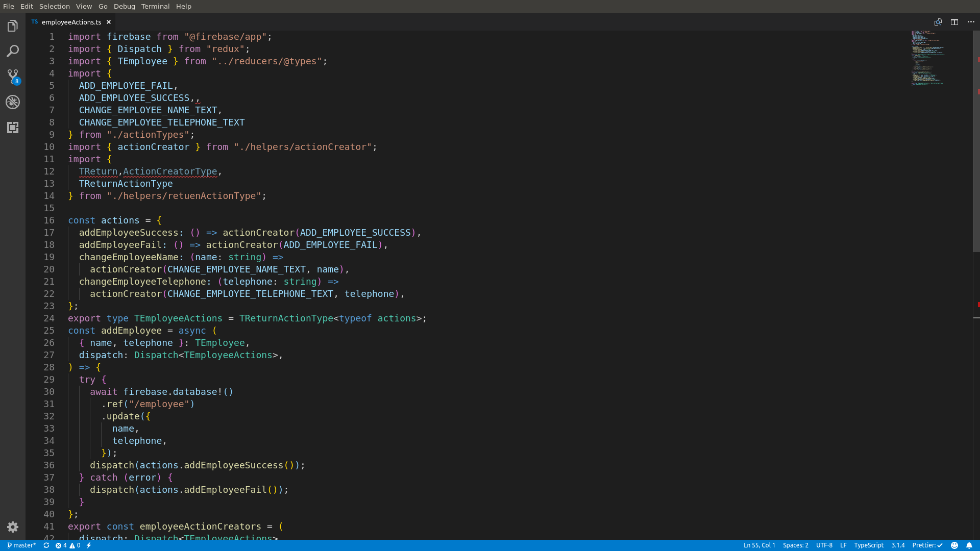This screenshot has width=980, height=551.
Task: Open the Manage settings gear
Action: click(x=13, y=527)
